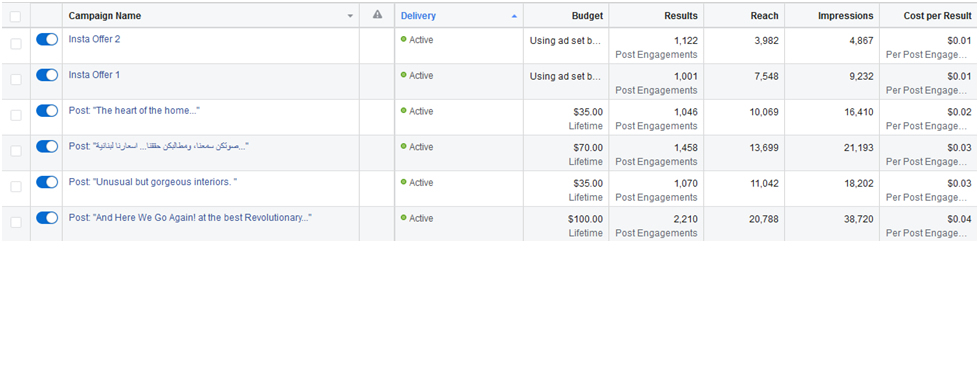Sort by the Budget column header
979x391 pixels.
click(587, 16)
